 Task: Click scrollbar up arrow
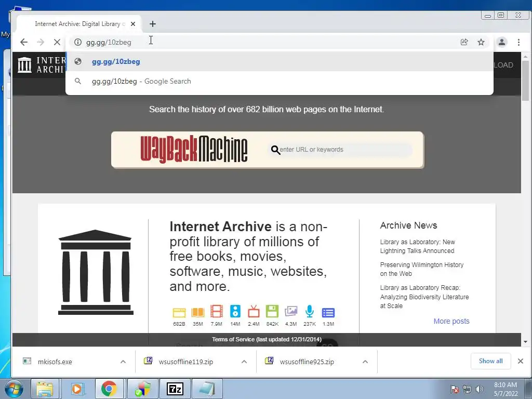pyautogui.click(x=526, y=56)
